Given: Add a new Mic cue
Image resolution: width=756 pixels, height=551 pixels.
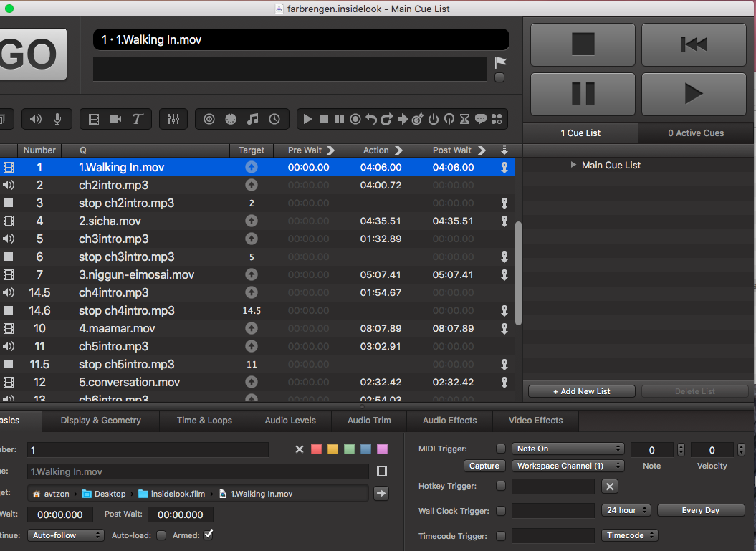Looking at the screenshot, I should (57, 119).
